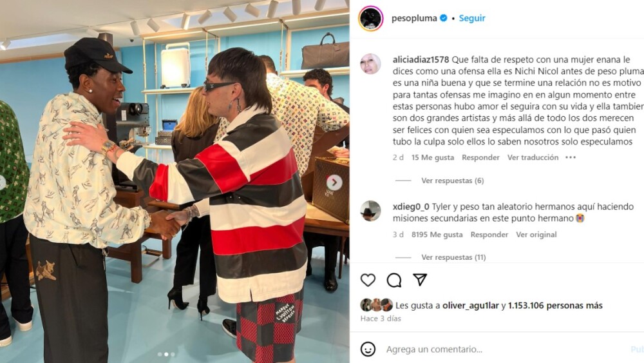The width and height of the screenshot is (644, 363).
Task: Follow pesopluma with Seguir
Action: 472,18
